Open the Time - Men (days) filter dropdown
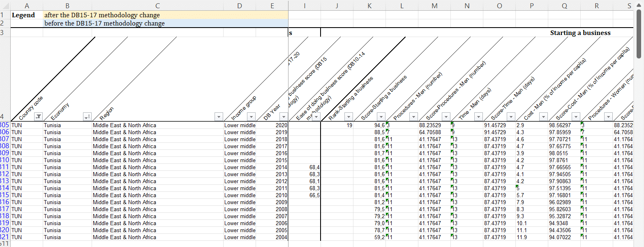Image resolution: width=644 pixels, height=247 pixels. pos(478,117)
